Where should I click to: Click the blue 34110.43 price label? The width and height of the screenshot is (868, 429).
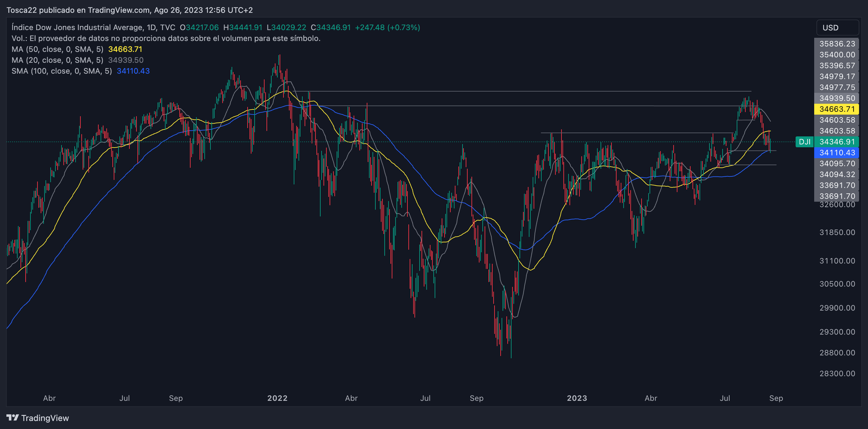tap(837, 152)
